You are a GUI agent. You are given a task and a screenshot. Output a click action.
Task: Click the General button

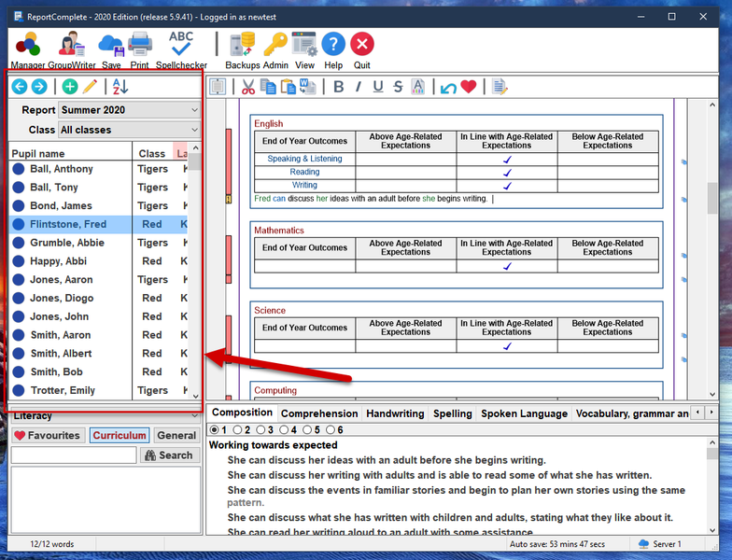(x=176, y=435)
